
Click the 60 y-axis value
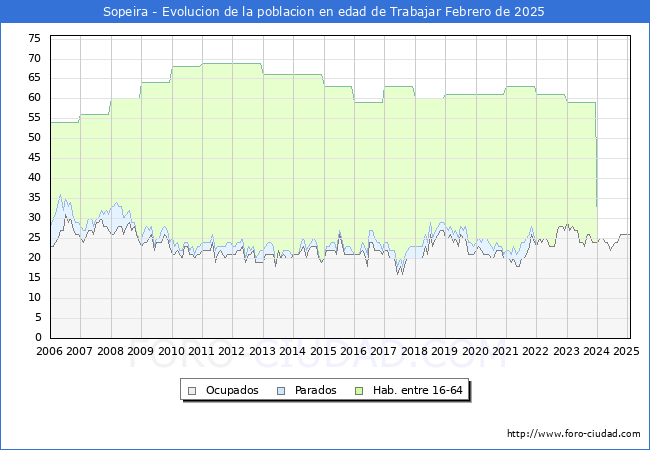coord(34,97)
